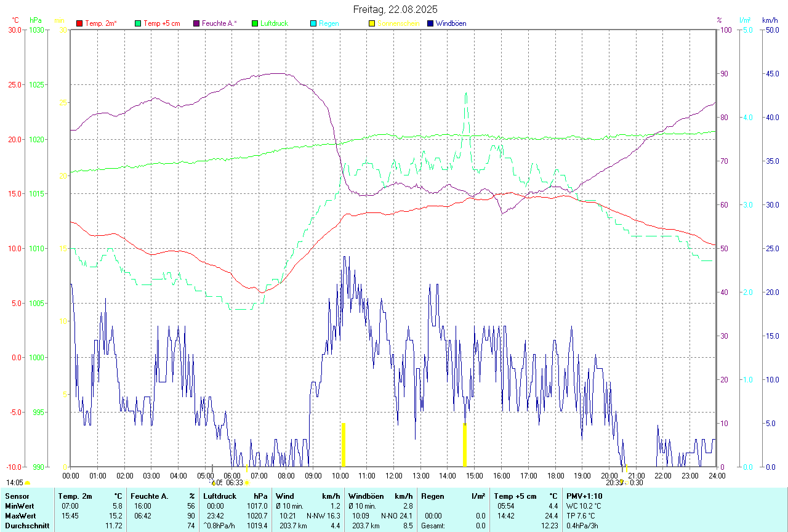Click the chart title Freitag, 22.08.2025
Screen dimensions: 788x532
pyautogui.click(x=395, y=9)
